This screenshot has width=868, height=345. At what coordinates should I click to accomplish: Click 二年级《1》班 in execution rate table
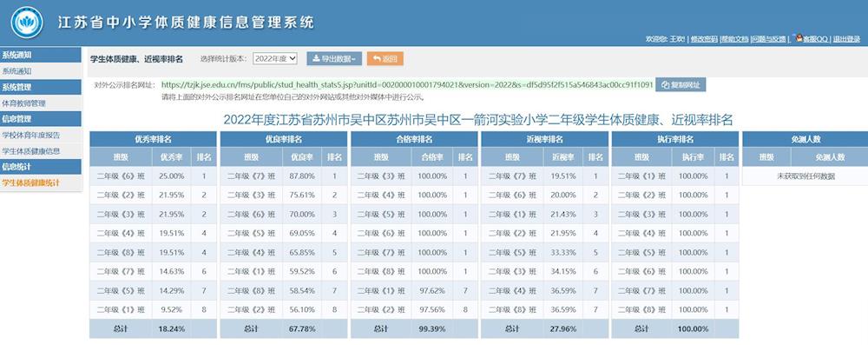click(642, 176)
